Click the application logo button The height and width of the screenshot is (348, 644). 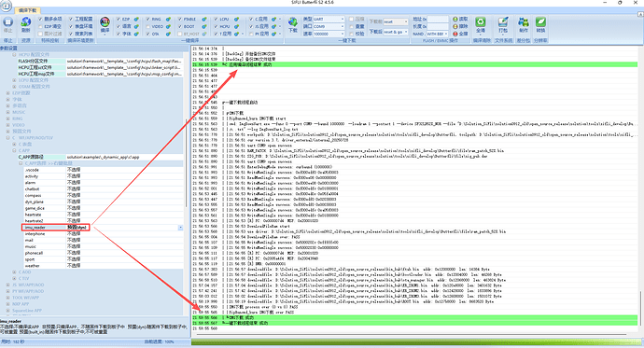click(6, 5)
